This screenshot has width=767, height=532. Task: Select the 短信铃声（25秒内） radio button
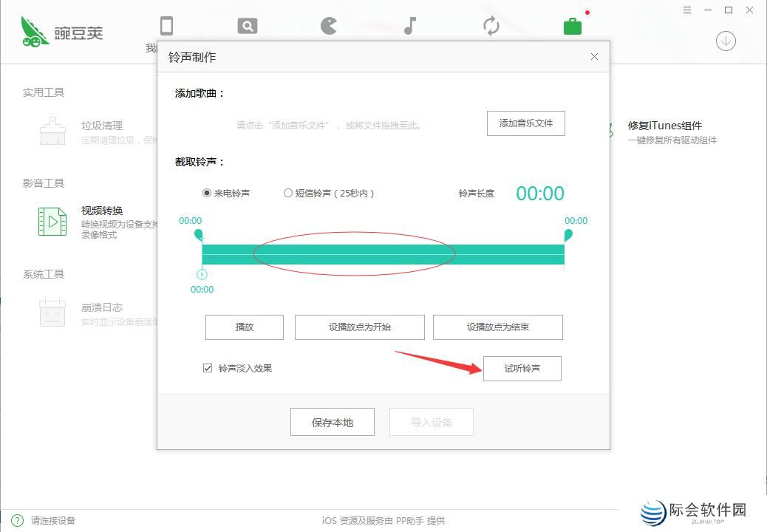(x=287, y=193)
